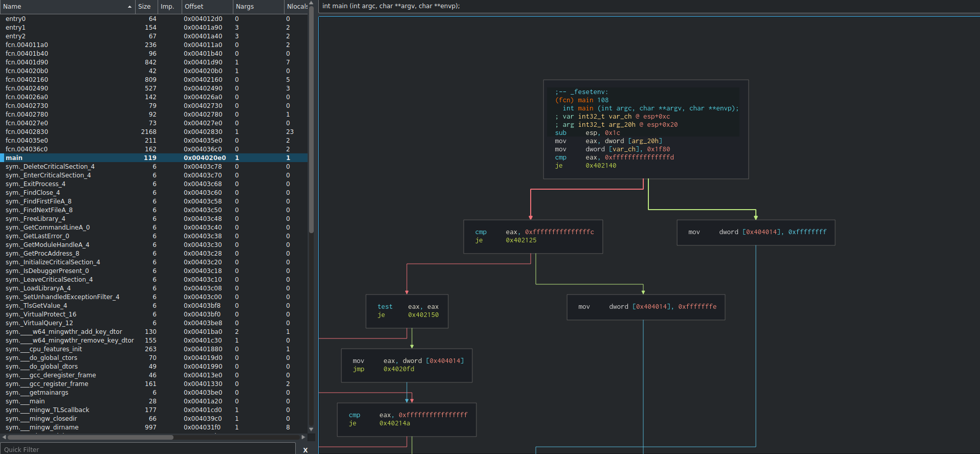The height and width of the screenshot is (454, 980).
Task: Click the vertical scrollbar down arrow
Action: [311, 429]
